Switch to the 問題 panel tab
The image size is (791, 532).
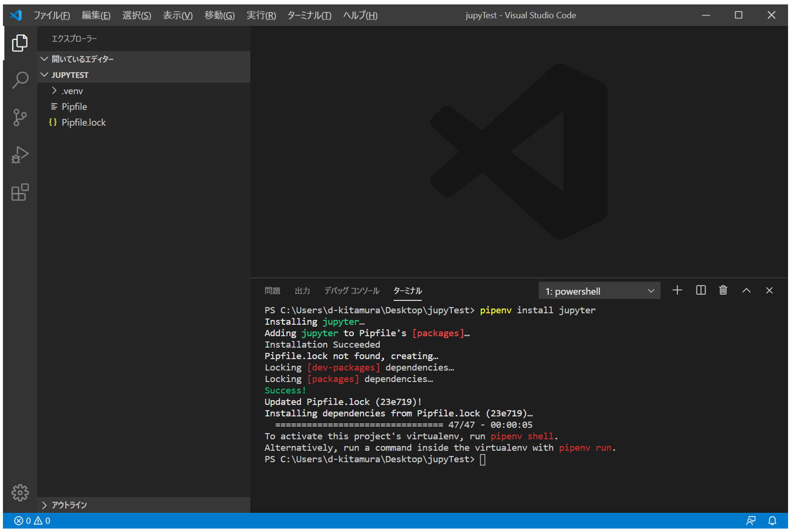click(272, 290)
